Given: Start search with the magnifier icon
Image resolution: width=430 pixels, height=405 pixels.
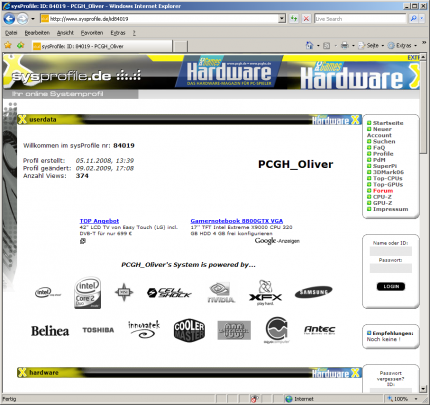Looking at the screenshot, I should 413,19.
